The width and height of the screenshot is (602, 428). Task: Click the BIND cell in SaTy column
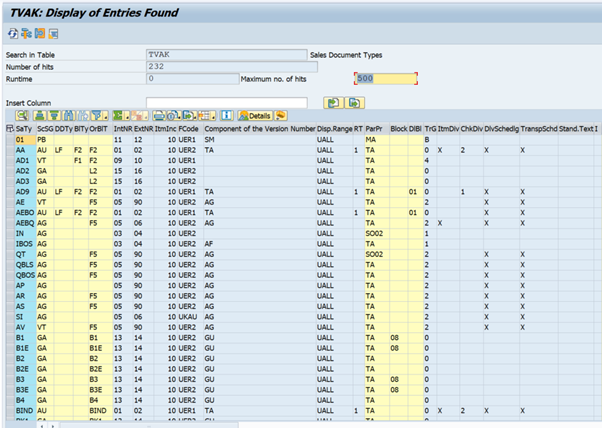point(24,410)
